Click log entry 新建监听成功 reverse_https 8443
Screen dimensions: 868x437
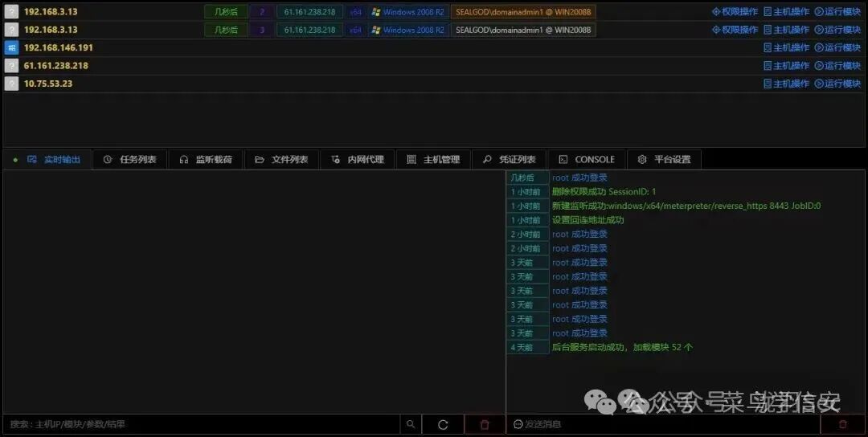pos(686,206)
